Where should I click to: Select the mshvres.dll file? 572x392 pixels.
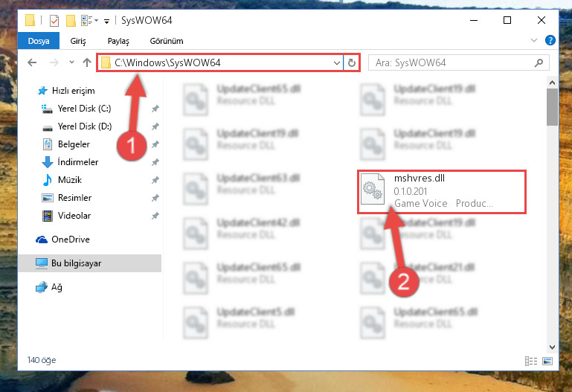(441, 191)
